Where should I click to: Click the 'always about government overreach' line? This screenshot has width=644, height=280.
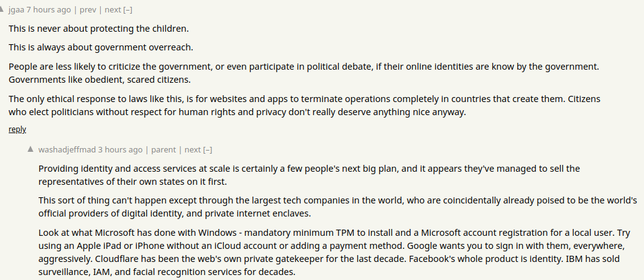pyautogui.click(x=101, y=47)
